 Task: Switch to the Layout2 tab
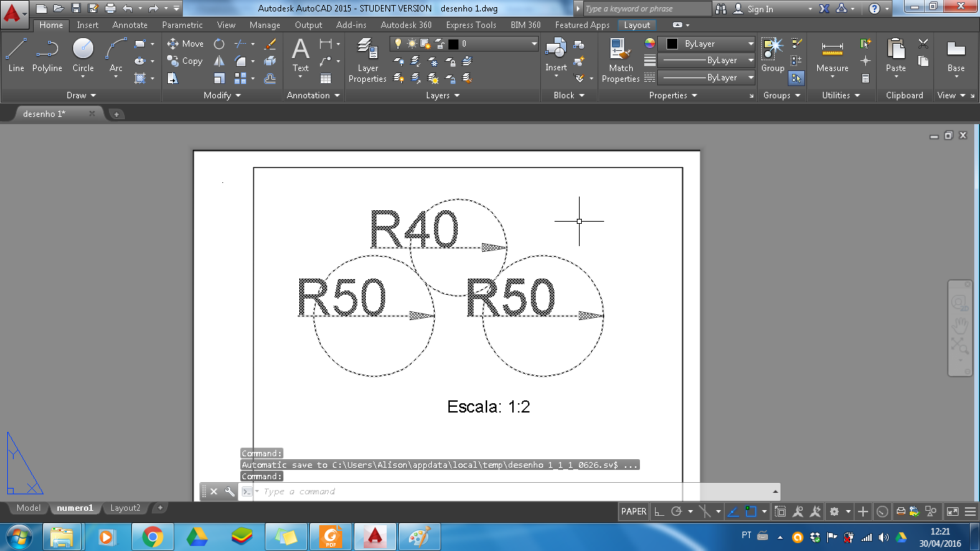click(125, 508)
